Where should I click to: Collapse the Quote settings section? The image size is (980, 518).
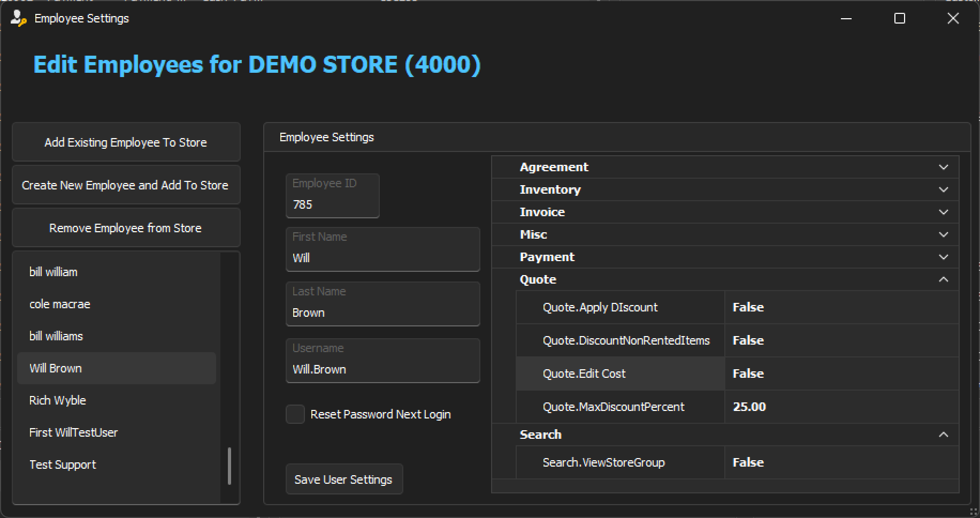pyautogui.click(x=943, y=280)
